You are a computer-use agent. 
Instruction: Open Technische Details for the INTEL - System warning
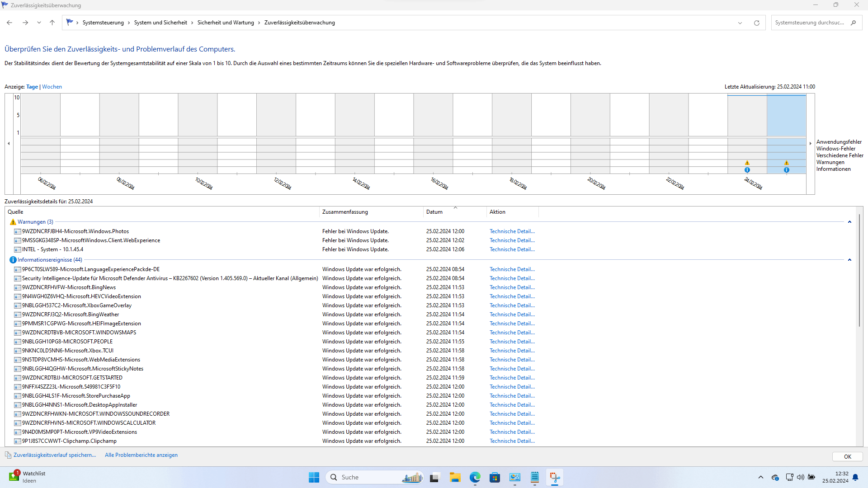pyautogui.click(x=512, y=249)
